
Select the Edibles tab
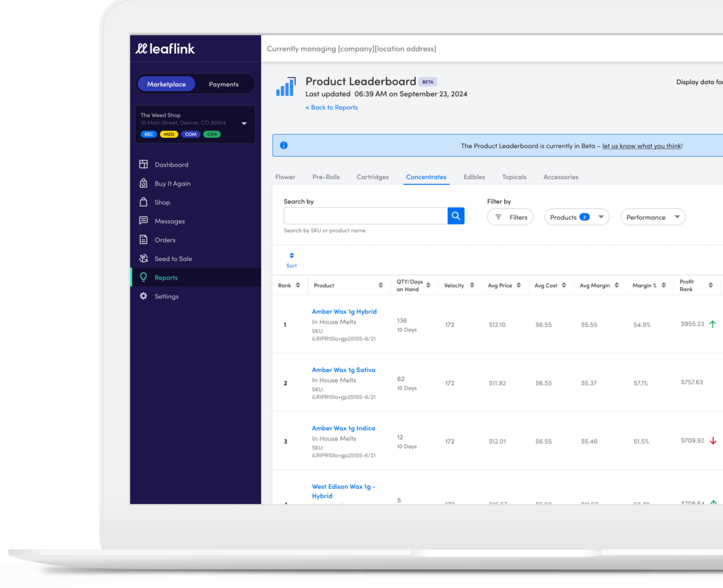point(474,177)
